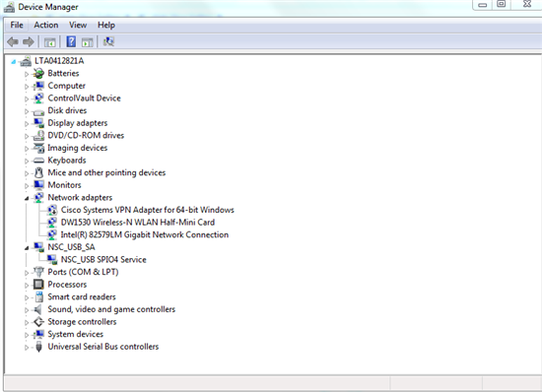Image resolution: width=542 pixels, height=392 pixels.
Task: Collapse the LTA0412821A root node
Action: (x=13, y=62)
